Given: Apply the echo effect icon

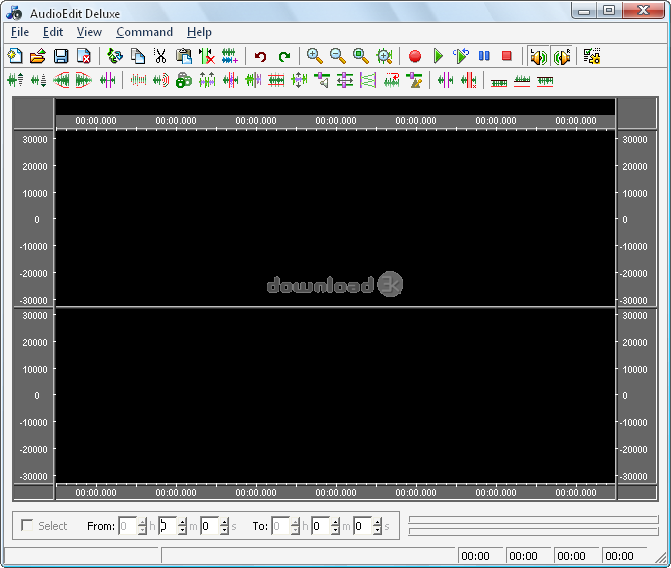Looking at the screenshot, I should pos(161,80).
